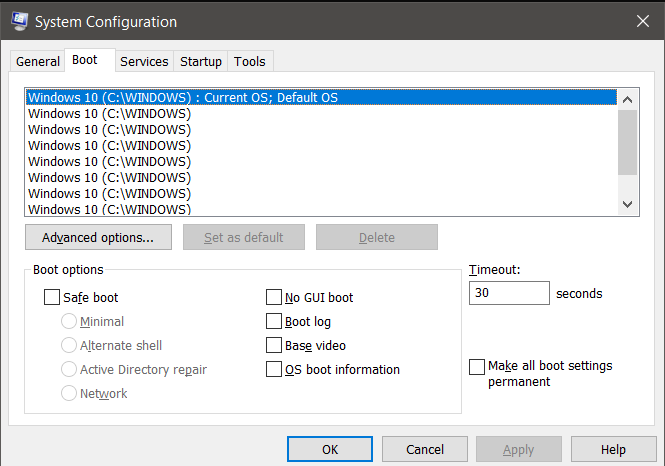Screen dimensions: 665x466
Task: Enable No GUI boot option
Action: [274, 297]
